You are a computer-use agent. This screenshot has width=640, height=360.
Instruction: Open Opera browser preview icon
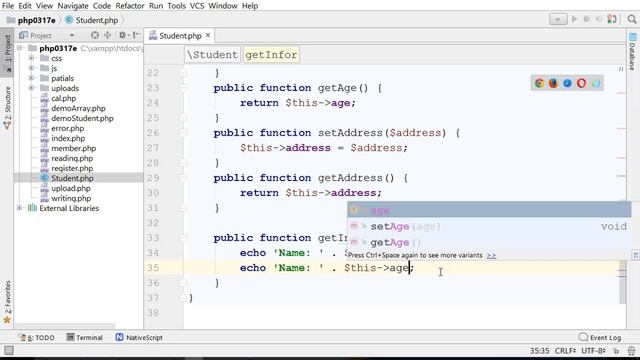(581, 83)
